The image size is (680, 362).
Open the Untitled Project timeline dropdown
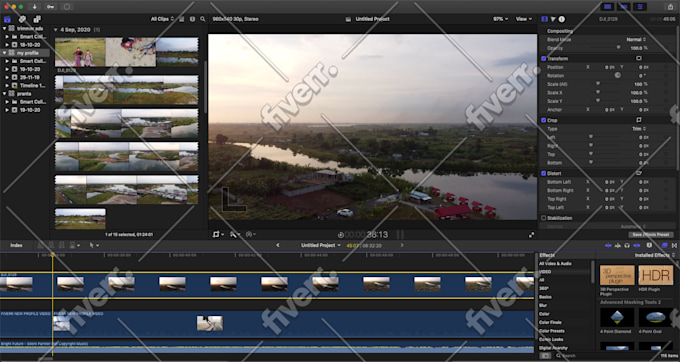[321, 245]
